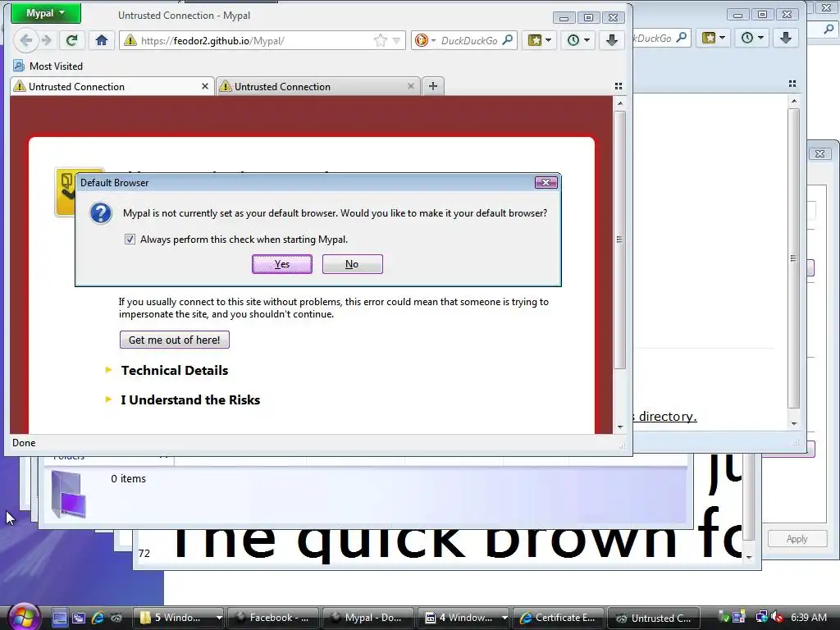Image resolution: width=840 pixels, height=630 pixels.
Task: Launch Internet Explorer from quick launch
Action: pyautogui.click(x=98, y=618)
